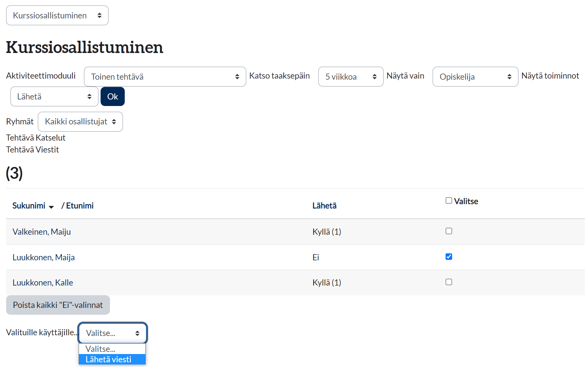588x367 pixels.
Task: Uncheck the box for Luukkonen, Maija
Action: point(448,257)
